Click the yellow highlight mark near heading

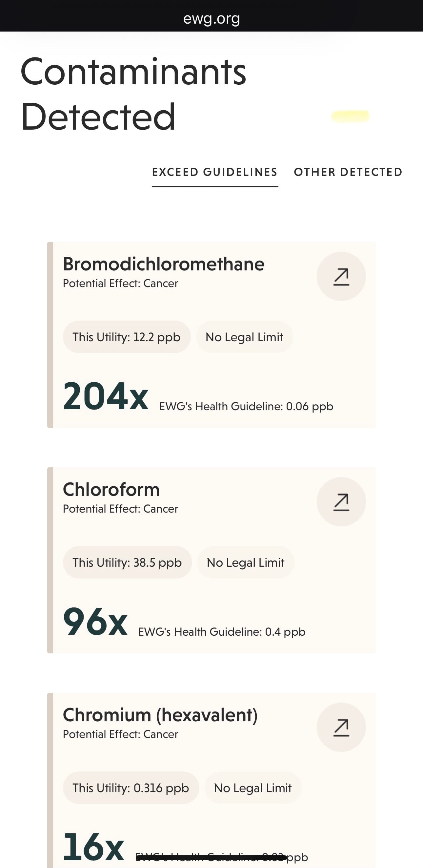(350, 116)
